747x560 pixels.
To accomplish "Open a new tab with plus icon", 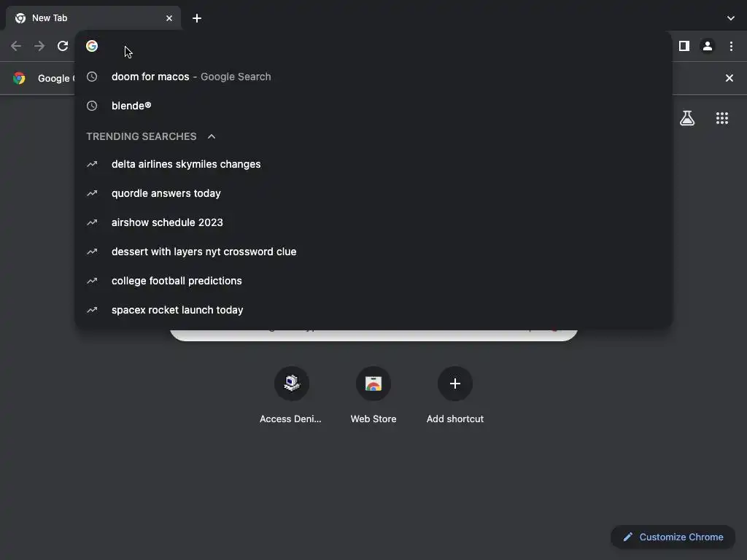I will click(197, 18).
